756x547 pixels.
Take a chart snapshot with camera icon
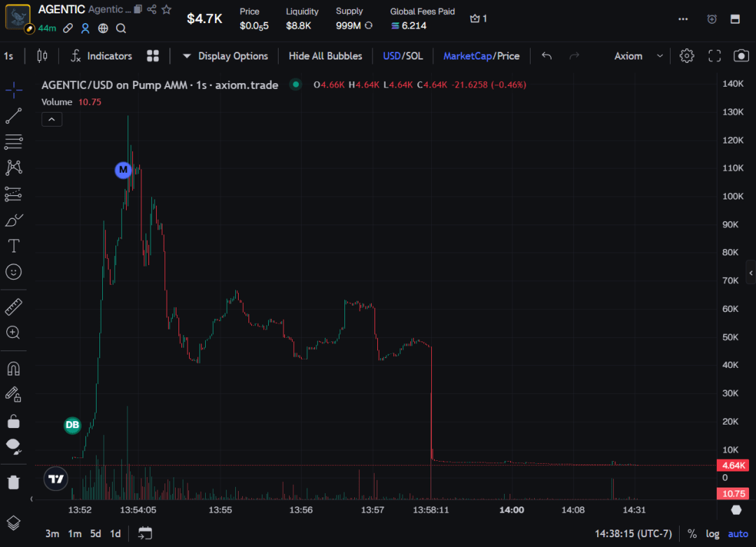point(741,57)
